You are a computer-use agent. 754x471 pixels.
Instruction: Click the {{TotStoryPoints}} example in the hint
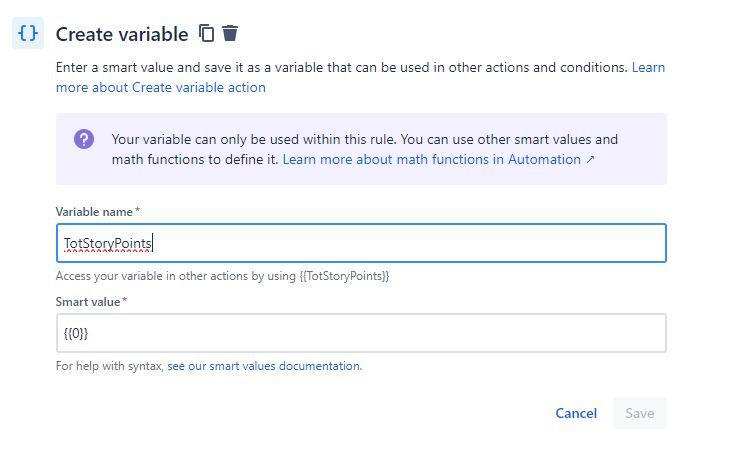tap(344, 276)
